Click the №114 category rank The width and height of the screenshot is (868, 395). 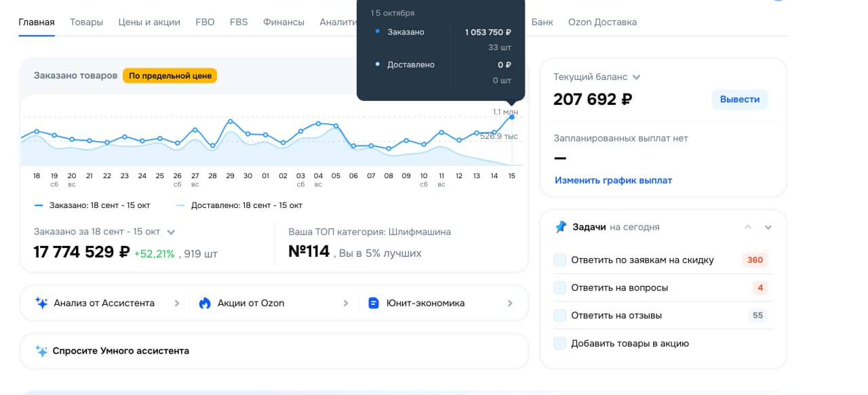coord(309,253)
